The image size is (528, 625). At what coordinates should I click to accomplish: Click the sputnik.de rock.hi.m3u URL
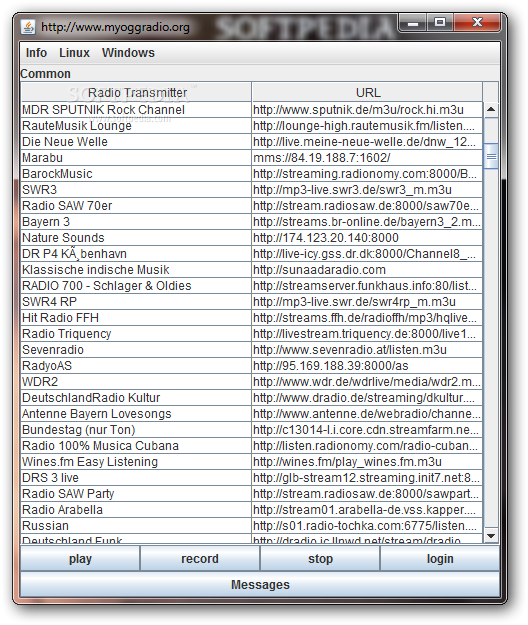coord(367,110)
